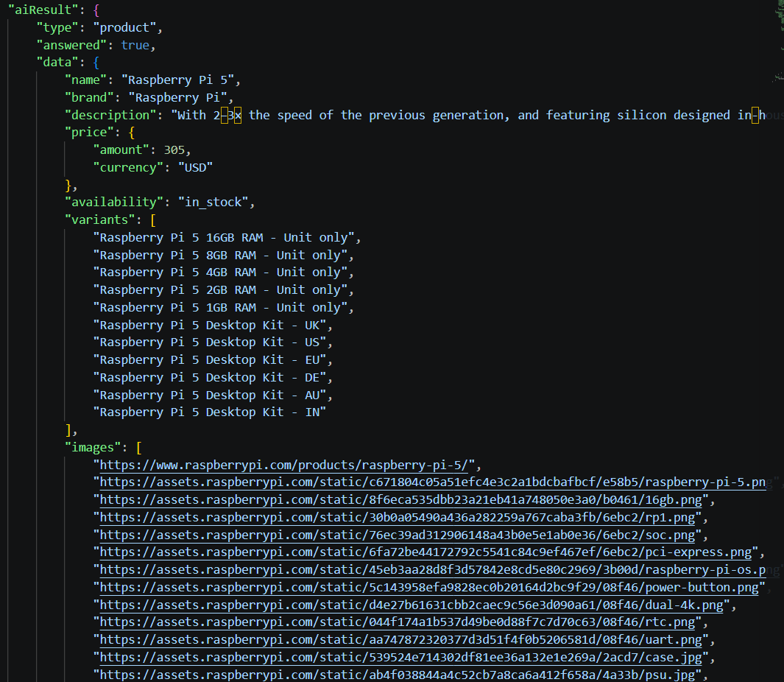Click the "Raspberry Pi" brand value
The width and height of the screenshot is (784, 682).
177,97
